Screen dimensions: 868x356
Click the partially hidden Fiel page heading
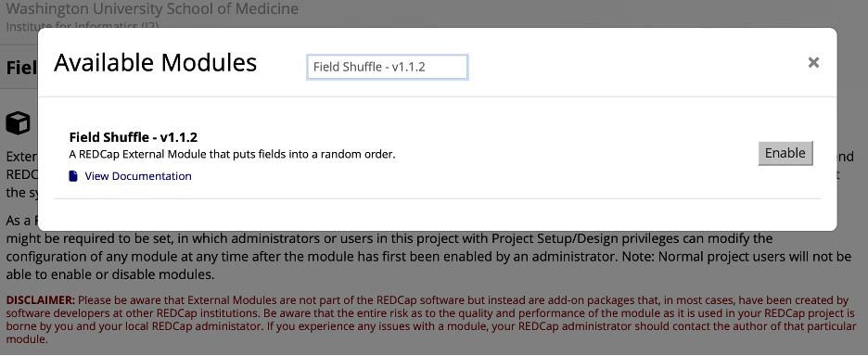[21, 68]
